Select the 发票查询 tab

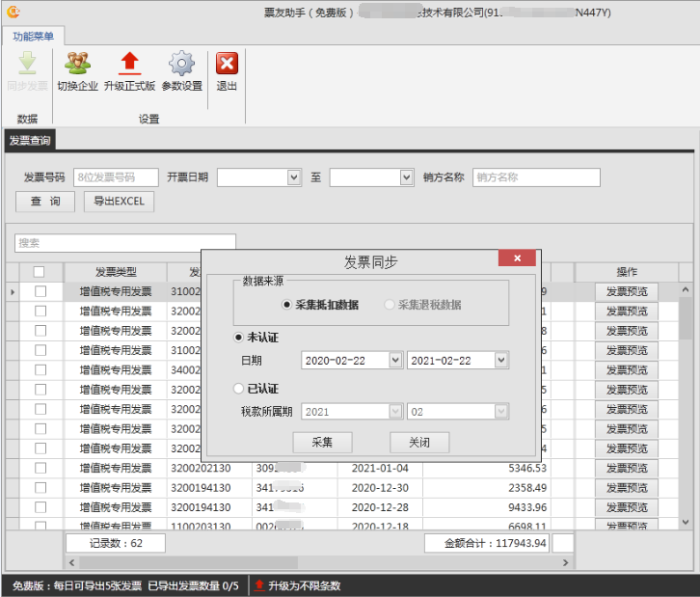[29, 141]
